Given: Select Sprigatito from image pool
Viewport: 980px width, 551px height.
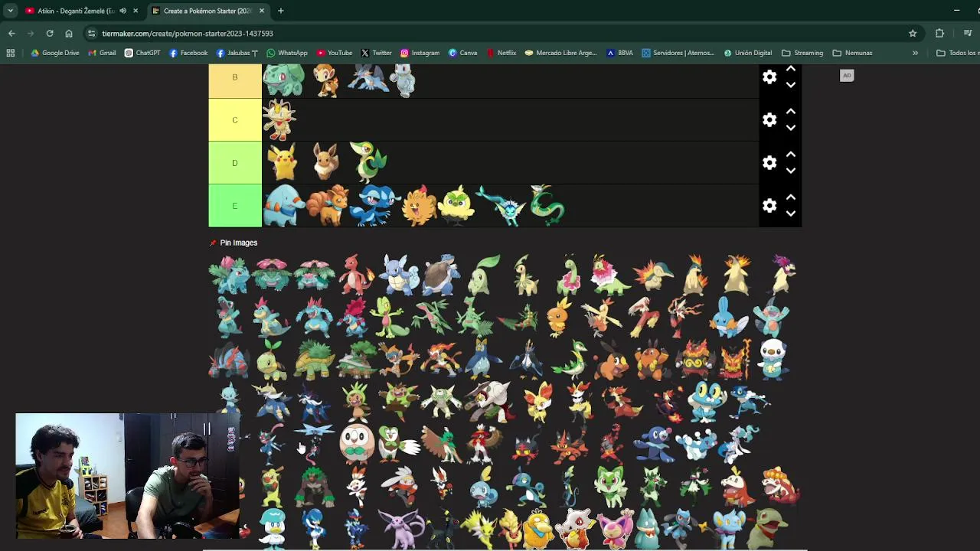Looking at the screenshot, I should [x=610, y=487].
